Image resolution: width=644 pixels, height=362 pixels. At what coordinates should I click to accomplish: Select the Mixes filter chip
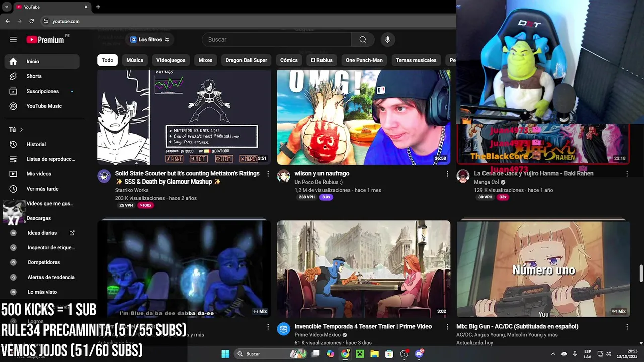click(x=205, y=60)
